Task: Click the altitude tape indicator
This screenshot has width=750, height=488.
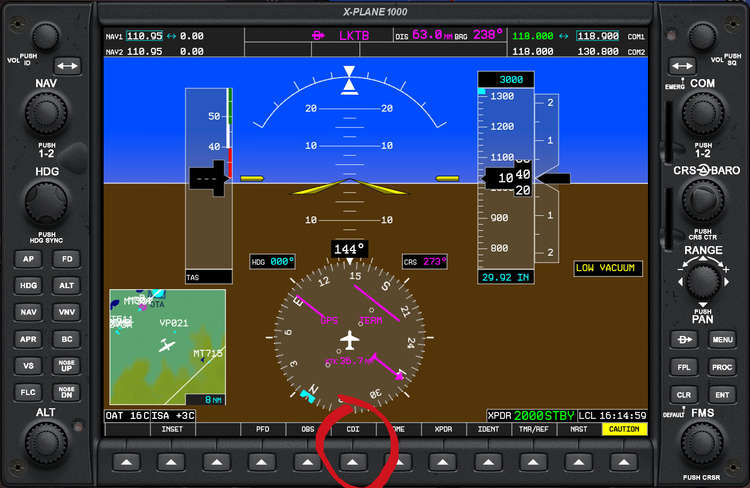Action: coord(506,178)
